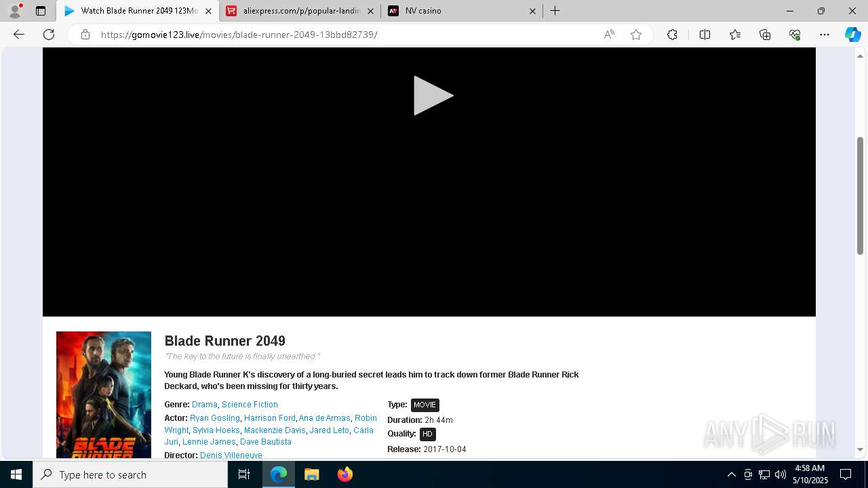
Task: Click the release date 2017-10-04
Action: pyautogui.click(x=445, y=449)
